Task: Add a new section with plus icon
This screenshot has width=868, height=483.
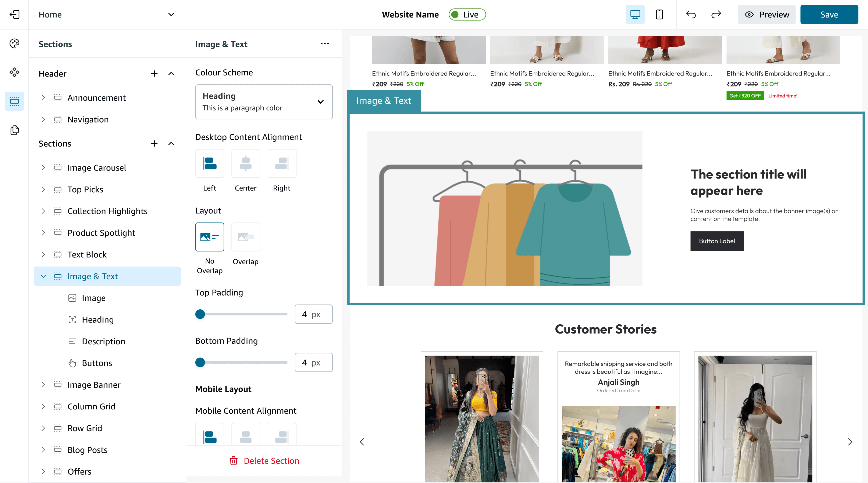Action: (154, 144)
